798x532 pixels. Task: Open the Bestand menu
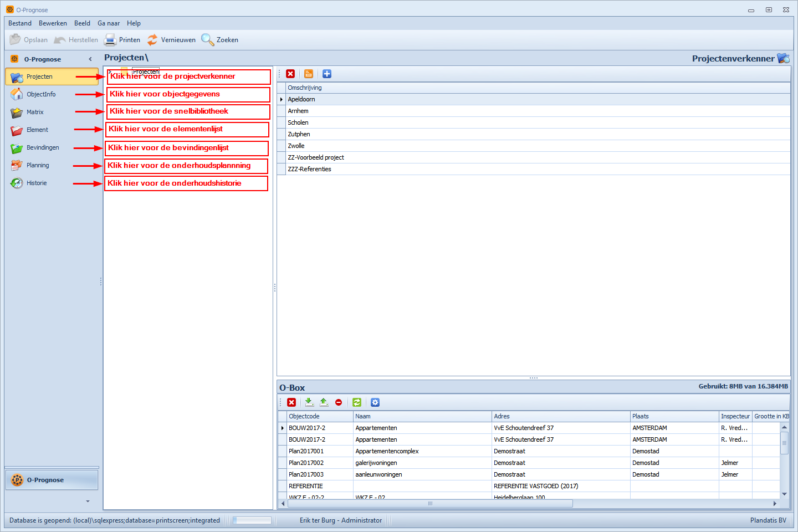click(20, 23)
